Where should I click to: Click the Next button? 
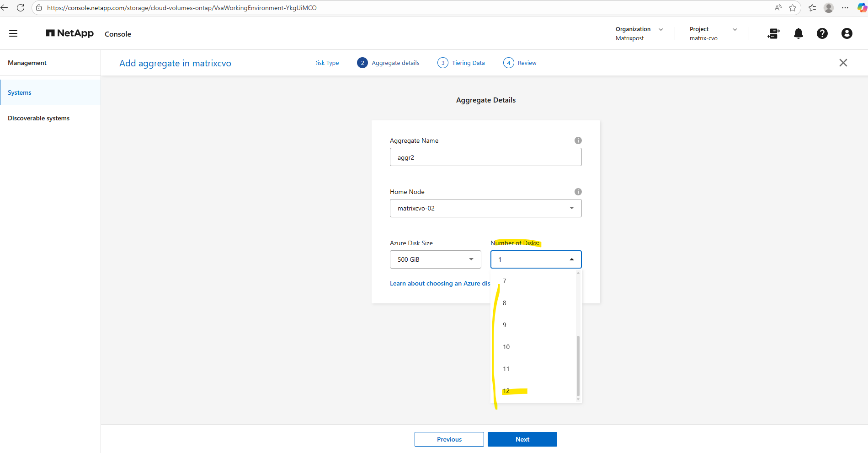coord(522,439)
